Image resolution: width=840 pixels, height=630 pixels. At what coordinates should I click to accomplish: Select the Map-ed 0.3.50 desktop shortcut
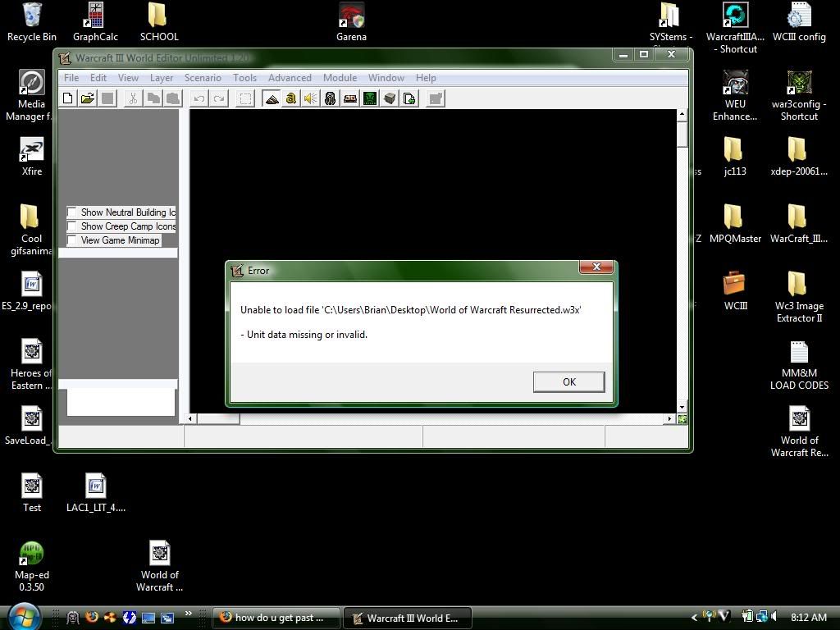tap(32, 567)
